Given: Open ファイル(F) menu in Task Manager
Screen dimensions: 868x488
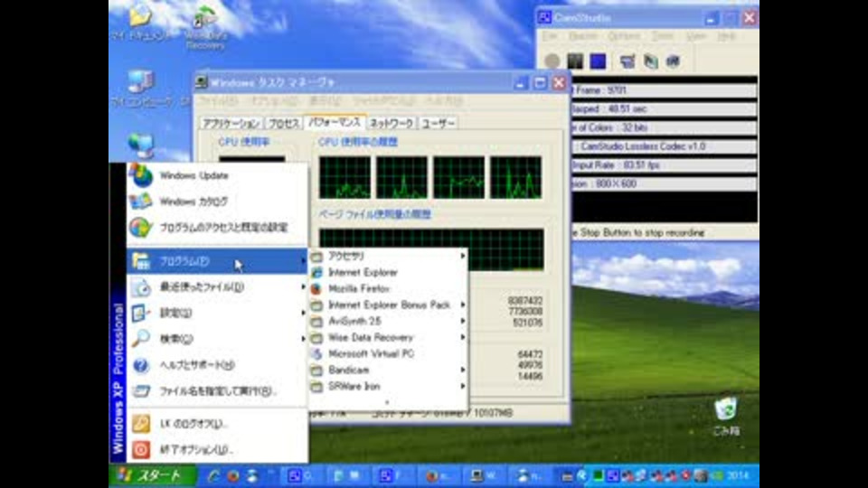Looking at the screenshot, I should [219, 101].
